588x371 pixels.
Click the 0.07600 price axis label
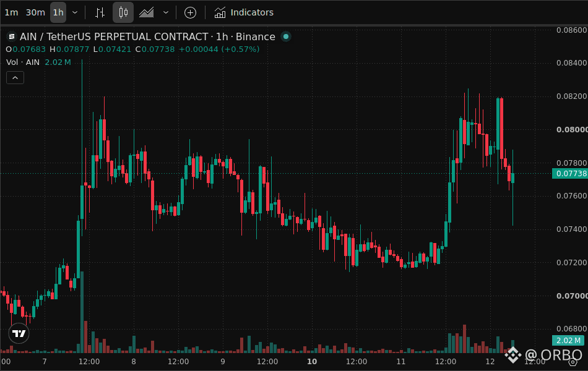(x=572, y=196)
